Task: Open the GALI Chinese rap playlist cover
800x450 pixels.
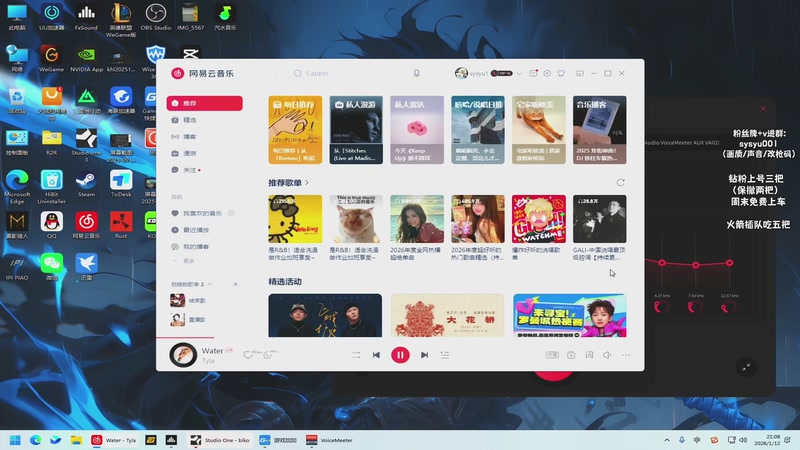Action: click(599, 219)
